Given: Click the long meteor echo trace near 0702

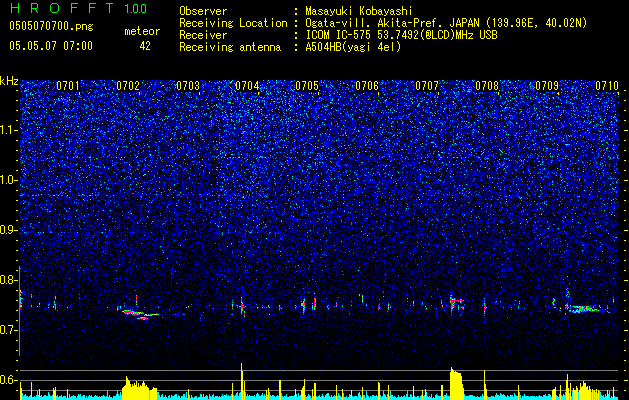Looking at the screenshot, I should pyautogui.click(x=139, y=314).
